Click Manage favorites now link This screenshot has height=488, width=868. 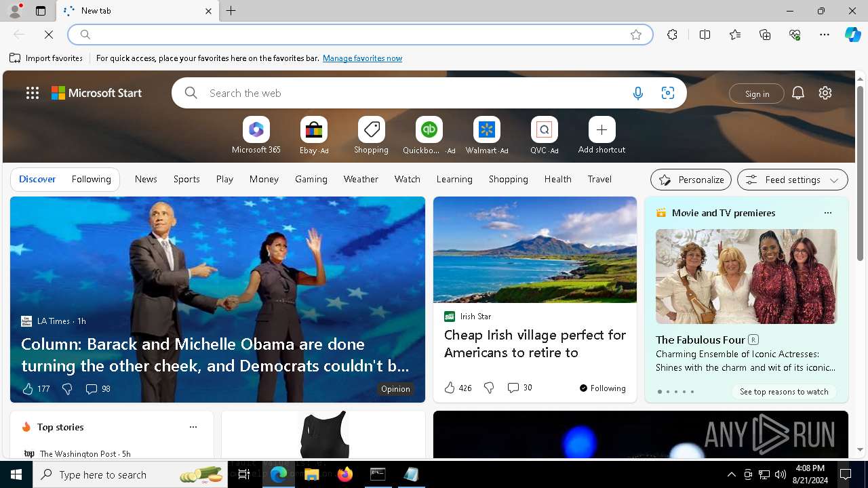click(x=362, y=58)
